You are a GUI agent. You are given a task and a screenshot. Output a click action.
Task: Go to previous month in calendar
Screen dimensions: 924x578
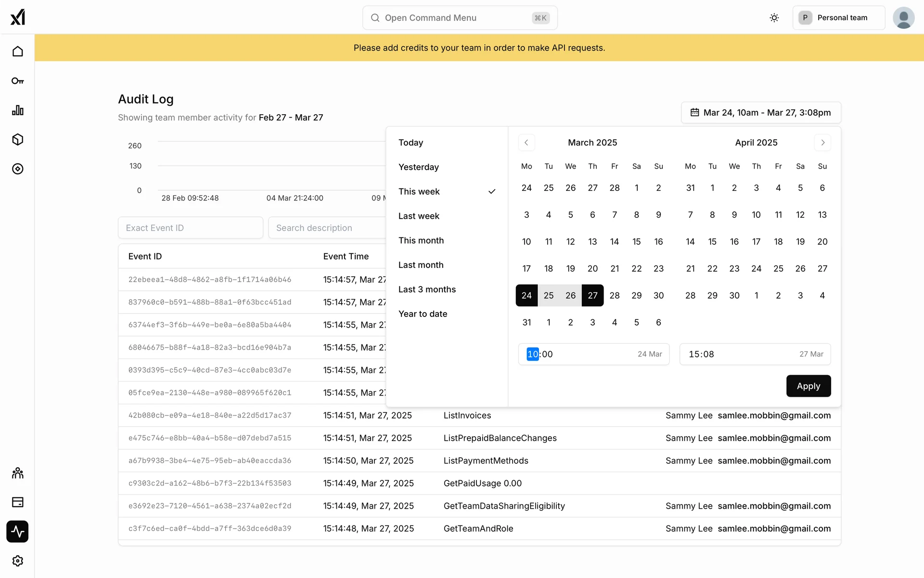coord(526,143)
